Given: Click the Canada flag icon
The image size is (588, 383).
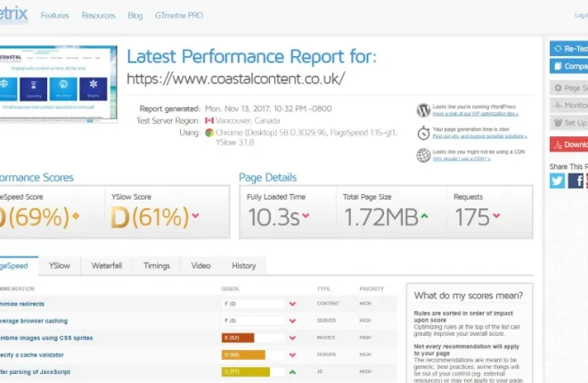Looking at the screenshot, I should coord(209,120).
